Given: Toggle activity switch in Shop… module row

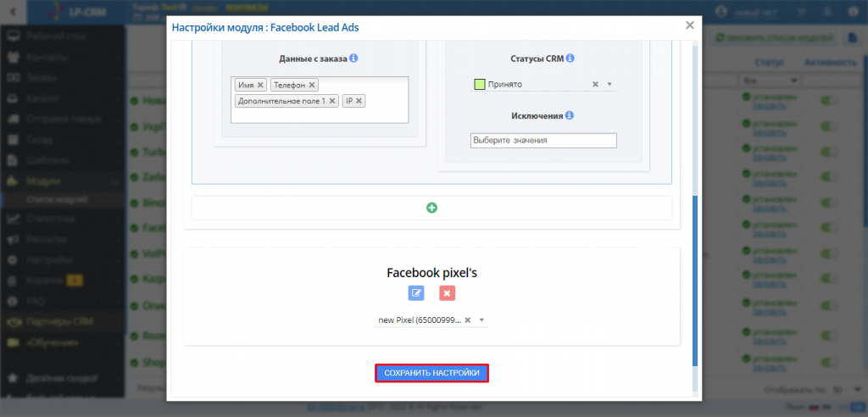Looking at the screenshot, I should pyautogui.click(x=829, y=364).
